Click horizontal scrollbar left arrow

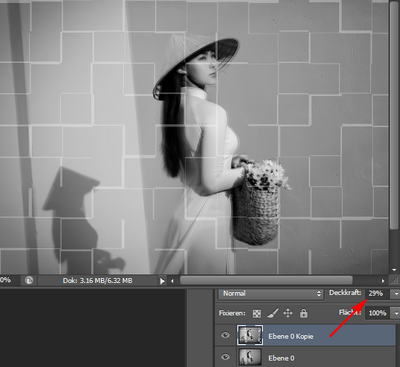click(172, 281)
